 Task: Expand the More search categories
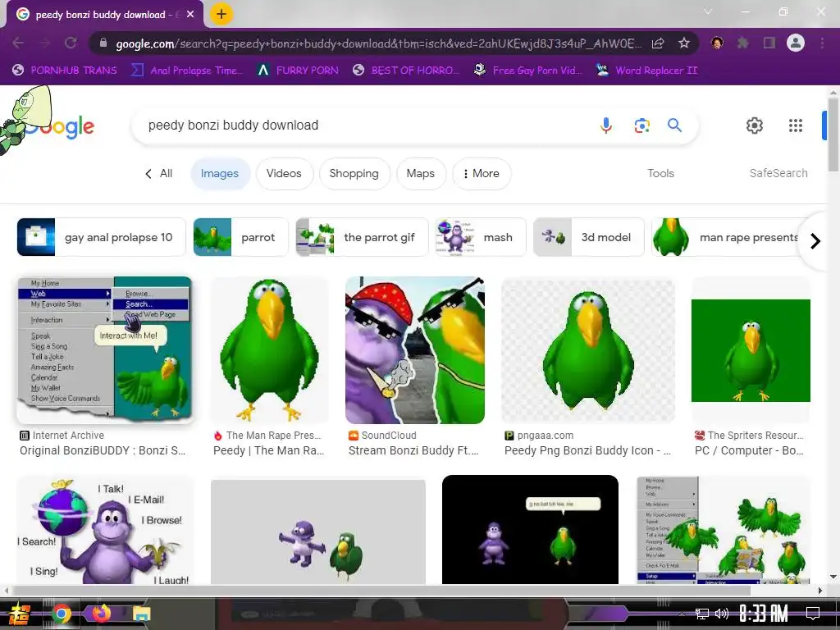click(482, 174)
